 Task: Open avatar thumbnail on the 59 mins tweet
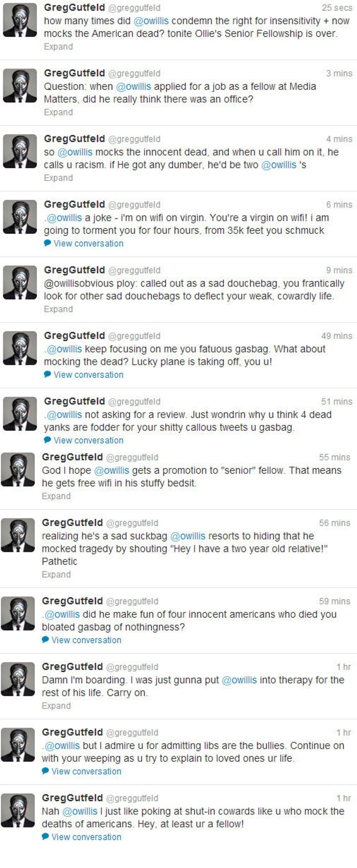[17, 613]
